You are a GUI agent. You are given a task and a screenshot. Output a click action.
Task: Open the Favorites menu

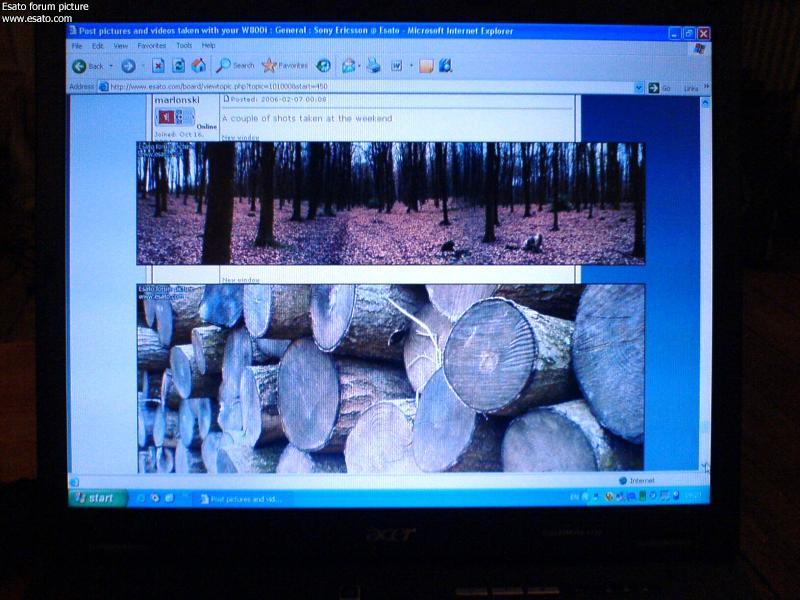tap(152, 46)
